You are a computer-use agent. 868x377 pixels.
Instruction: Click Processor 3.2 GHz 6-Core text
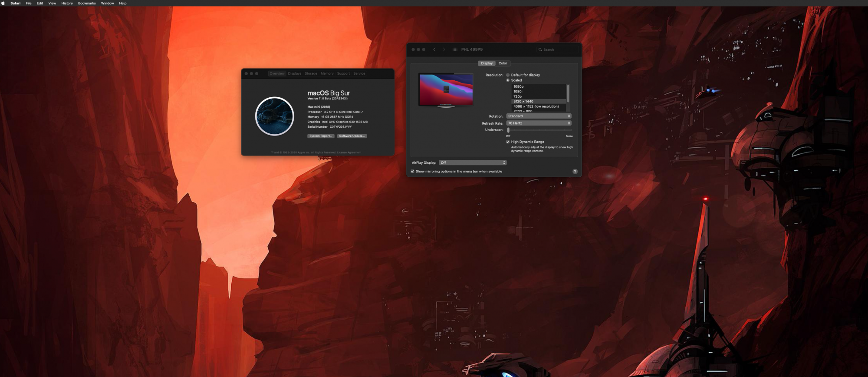point(335,112)
